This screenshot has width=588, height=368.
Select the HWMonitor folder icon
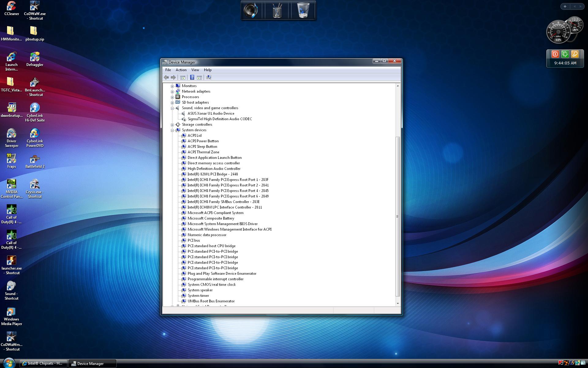(x=11, y=34)
